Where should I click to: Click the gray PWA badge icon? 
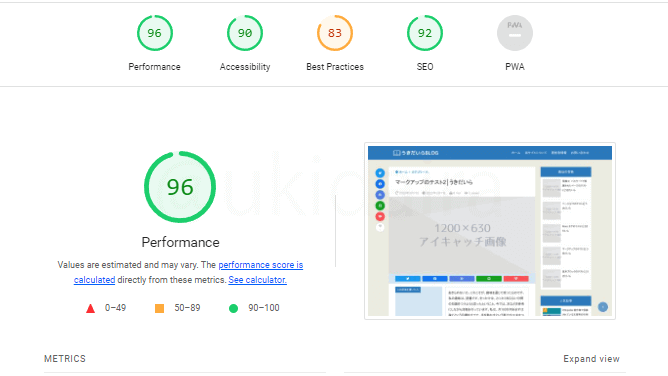515,33
